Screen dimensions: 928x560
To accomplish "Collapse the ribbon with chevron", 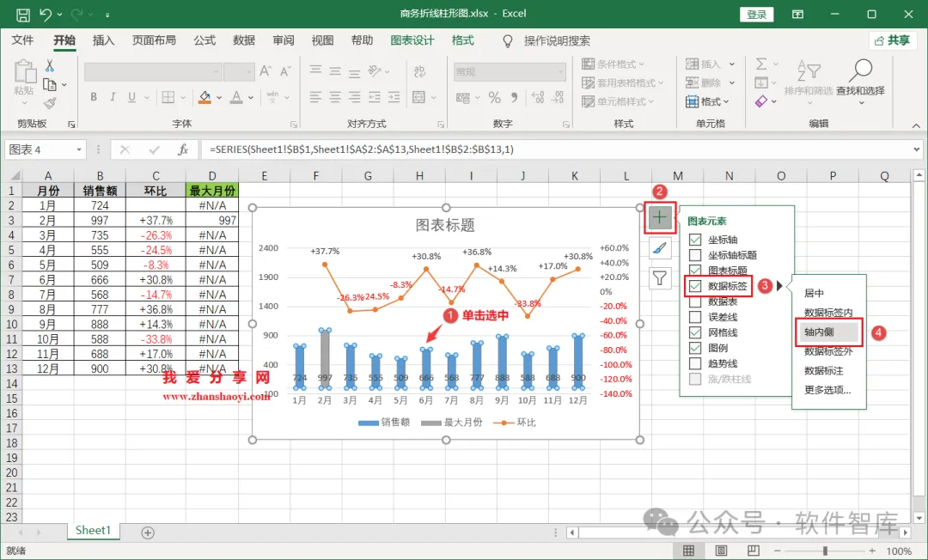I will click(916, 125).
